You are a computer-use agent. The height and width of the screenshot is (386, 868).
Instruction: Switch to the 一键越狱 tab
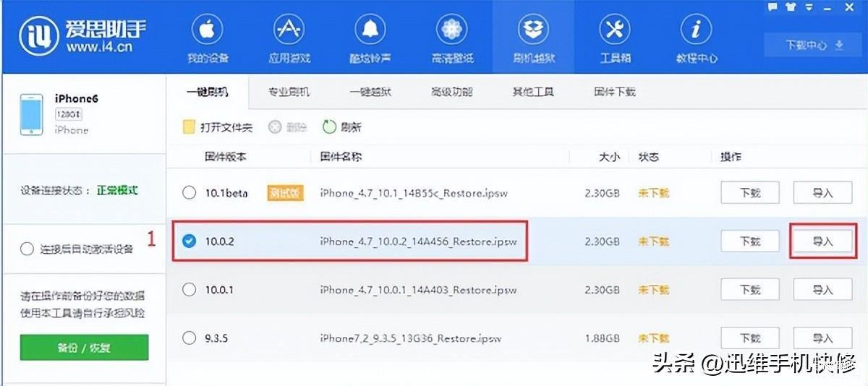pos(370,92)
